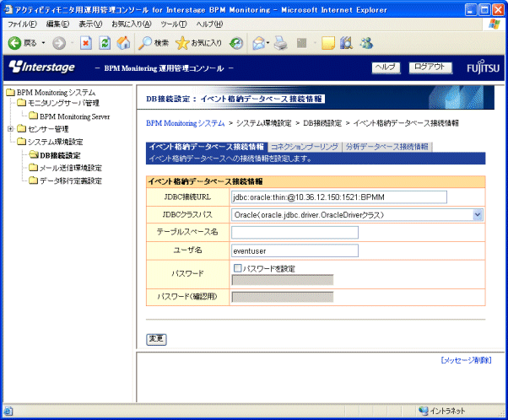This screenshot has height=420, width=508.
Task: Click the システム環境設定 breadcrumb text
Action: 264,123
